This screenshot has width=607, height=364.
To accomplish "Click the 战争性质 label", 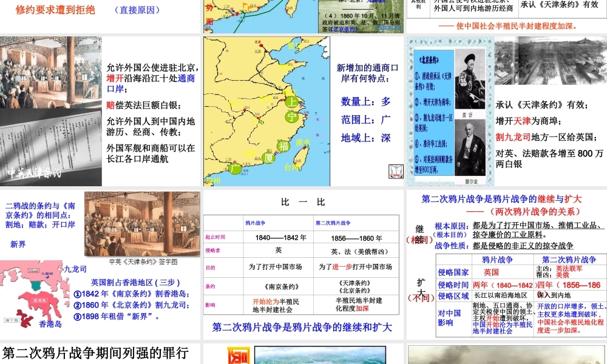I will coord(450,246).
